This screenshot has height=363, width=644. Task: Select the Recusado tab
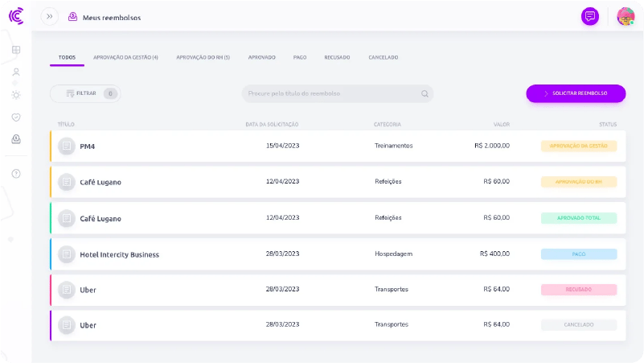click(x=337, y=57)
